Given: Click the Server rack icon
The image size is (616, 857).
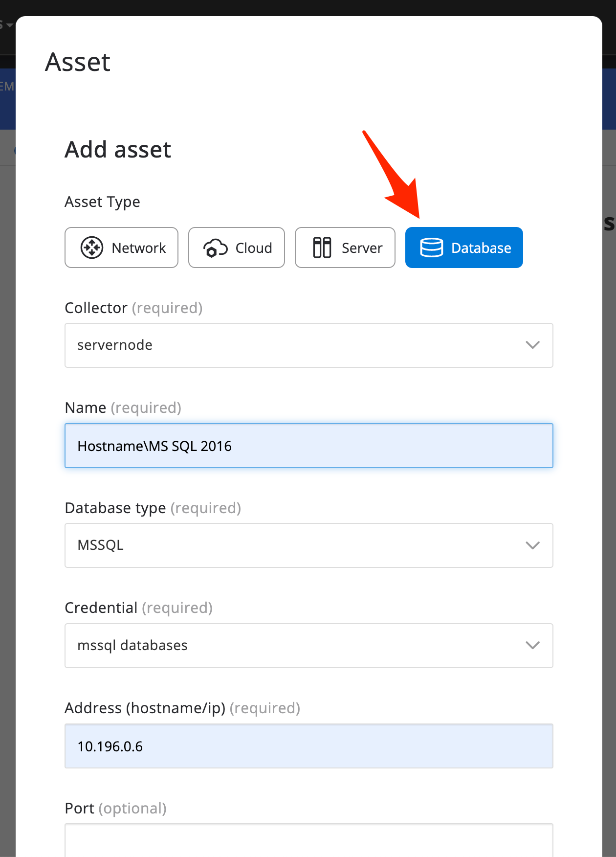Looking at the screenshot, I should [x=322, y=248].
